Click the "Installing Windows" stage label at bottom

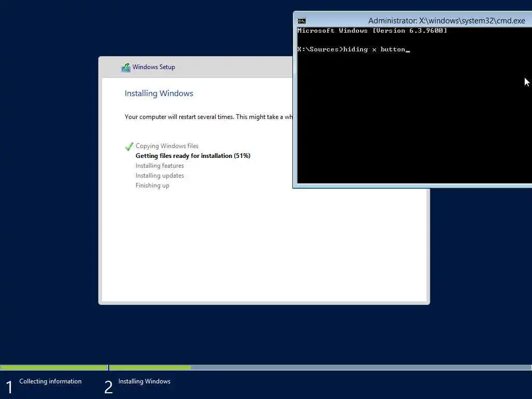pyautogui.click(x=144, y=381)
